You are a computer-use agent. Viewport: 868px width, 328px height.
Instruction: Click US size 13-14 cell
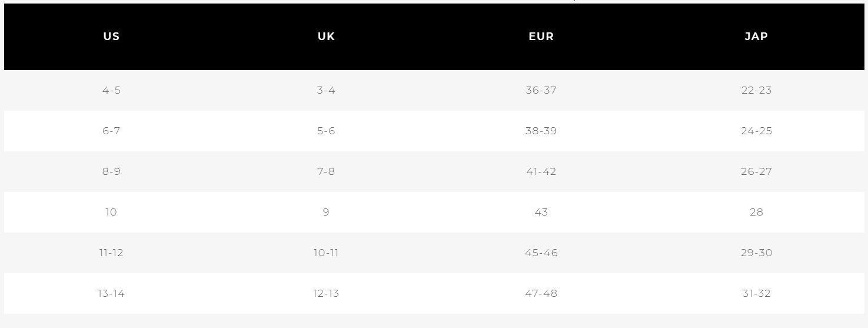coord(111,294)
